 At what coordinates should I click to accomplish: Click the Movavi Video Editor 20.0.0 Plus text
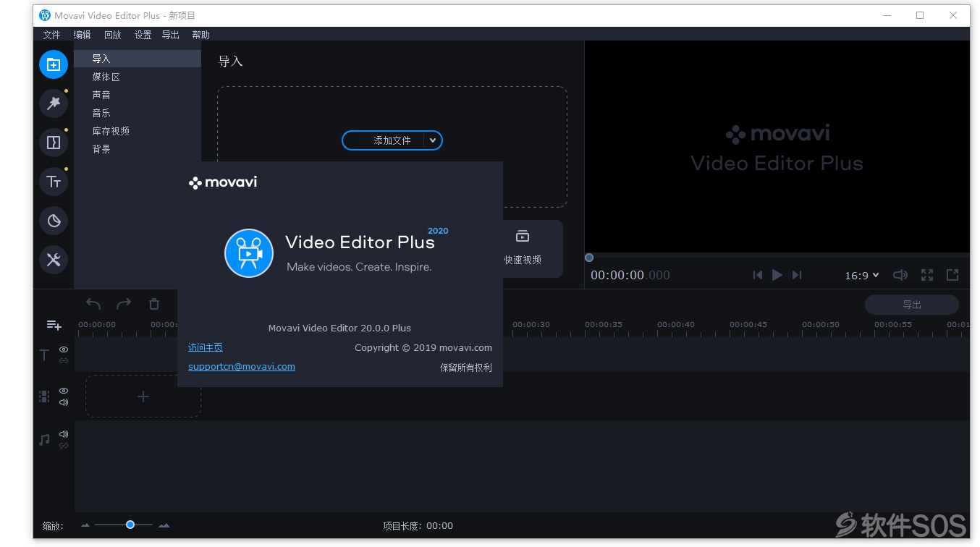click(x=339, y=328)
